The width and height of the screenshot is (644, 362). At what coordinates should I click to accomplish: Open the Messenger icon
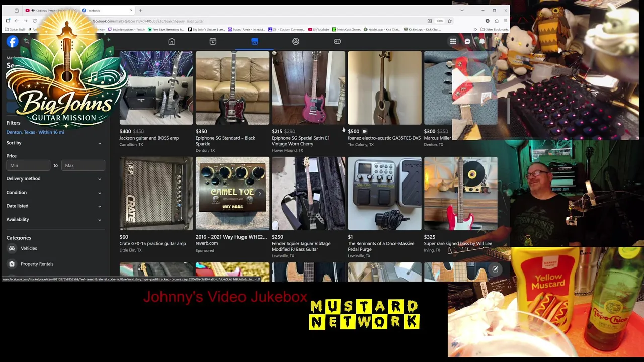click(467, 42)
